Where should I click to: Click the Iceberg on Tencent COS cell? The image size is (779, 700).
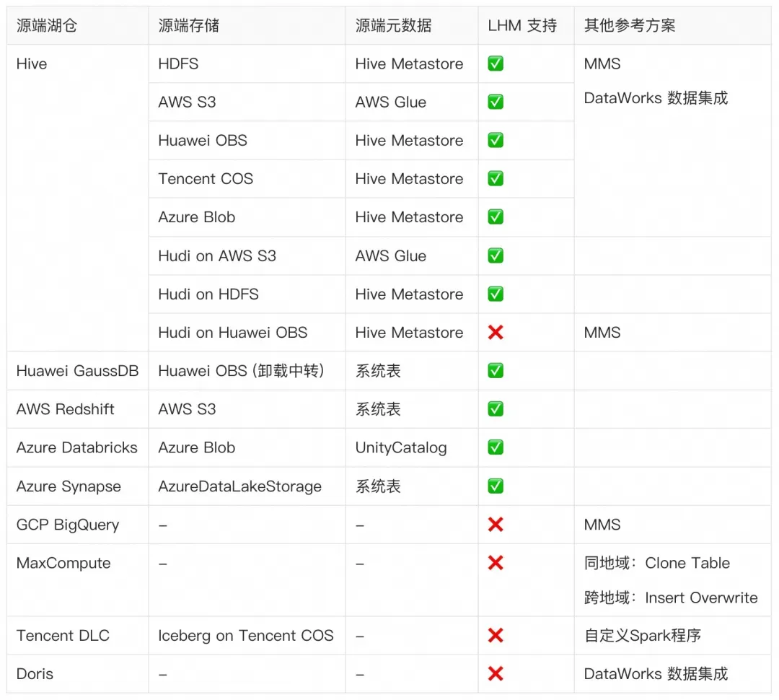[x=246, y=636]
